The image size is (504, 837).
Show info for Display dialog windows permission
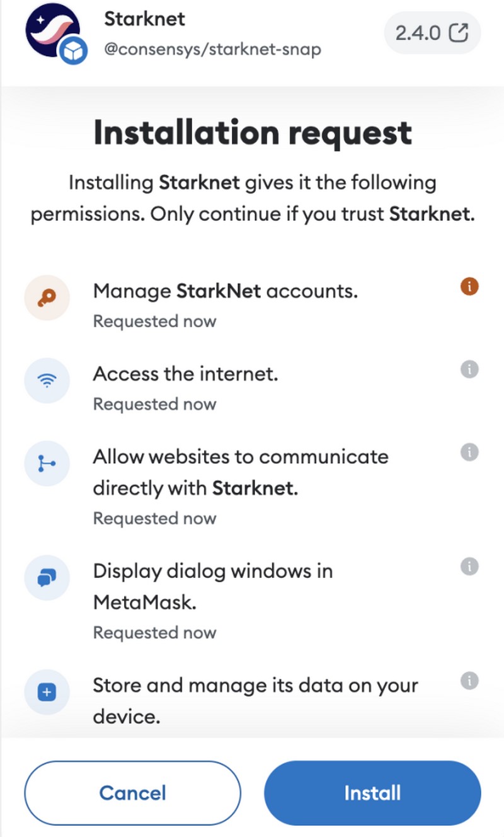[x=469, y=567]
